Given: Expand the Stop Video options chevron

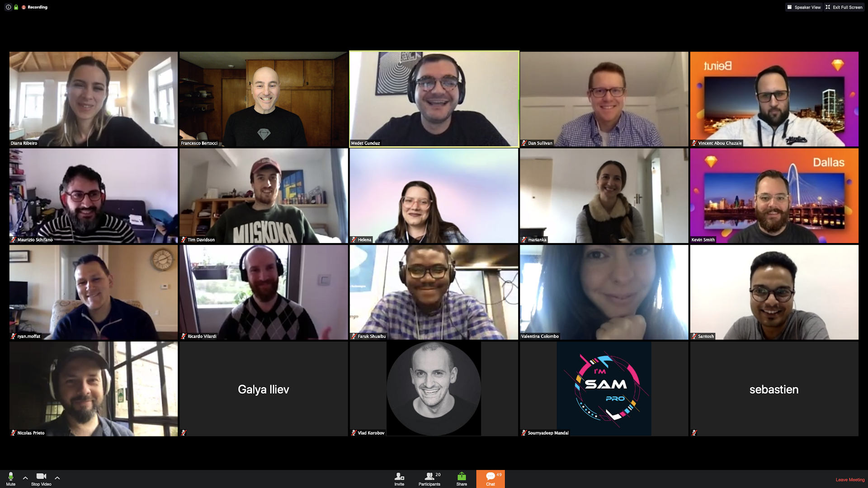Looking at the screenshot, I should [x=57, y=477].
